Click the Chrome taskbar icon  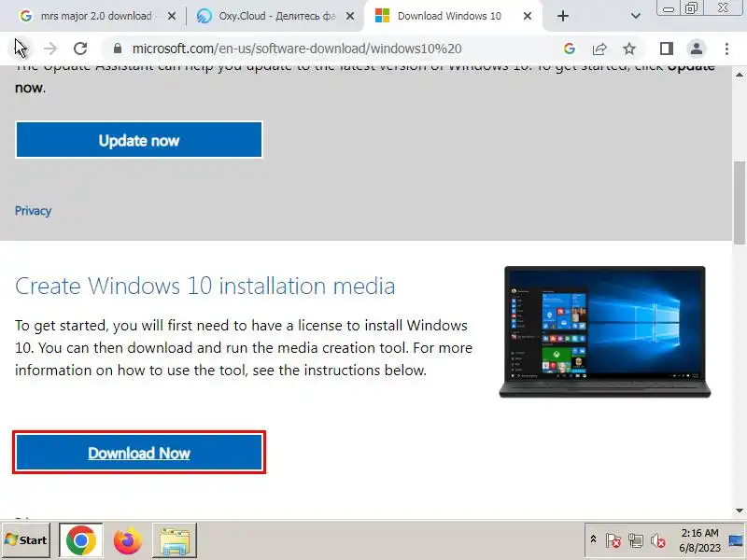pyautogui.click(x=81, y=540)
